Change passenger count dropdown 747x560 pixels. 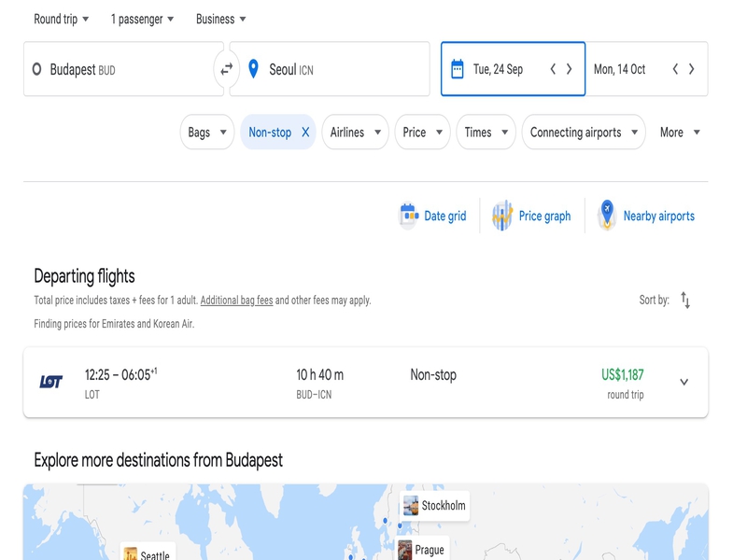(x=142, y=19)
